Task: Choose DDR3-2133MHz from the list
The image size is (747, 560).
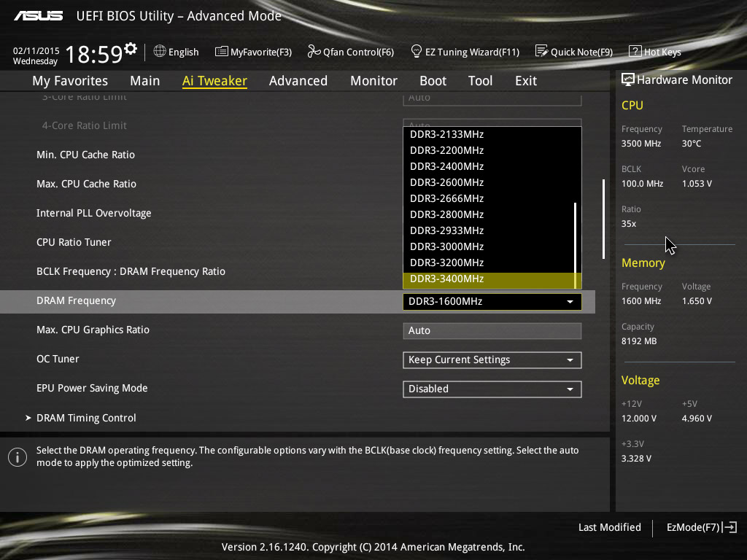Action: [x=489, y=134]
